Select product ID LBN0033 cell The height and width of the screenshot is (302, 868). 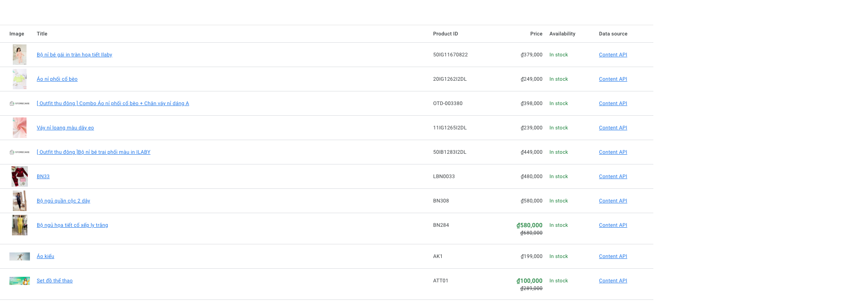tap(444, 176)
